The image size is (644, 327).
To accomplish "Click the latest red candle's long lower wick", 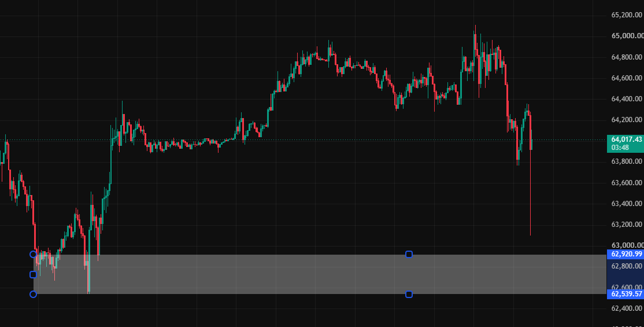I will (530, 193).
